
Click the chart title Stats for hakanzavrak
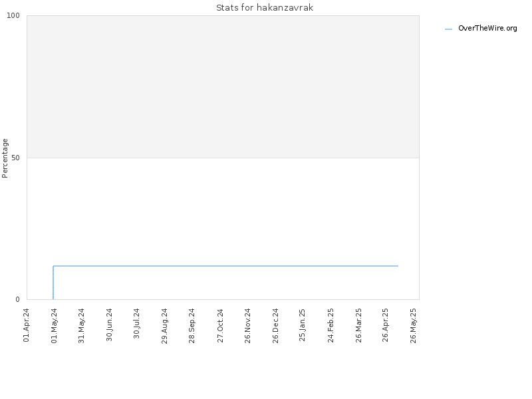[x=265, y=7]
